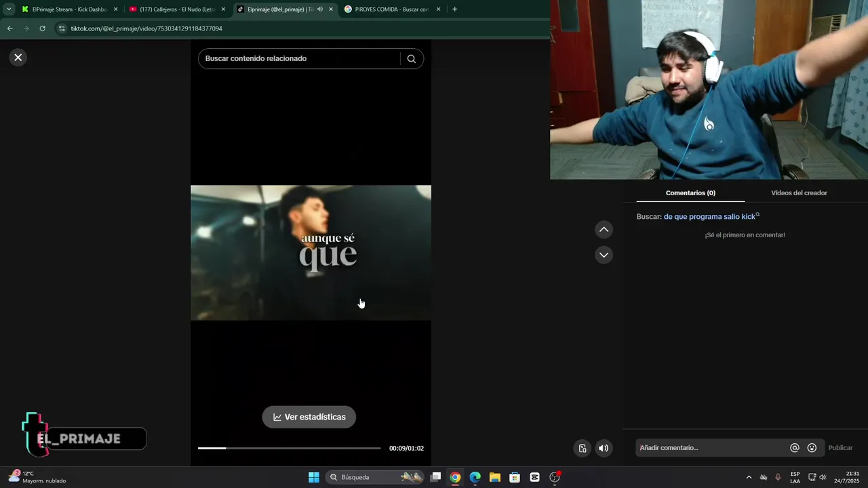The height and width of the screenshot is (488, 868).
Task: Click the Añadir comentario input field
Action: [711, 448]
